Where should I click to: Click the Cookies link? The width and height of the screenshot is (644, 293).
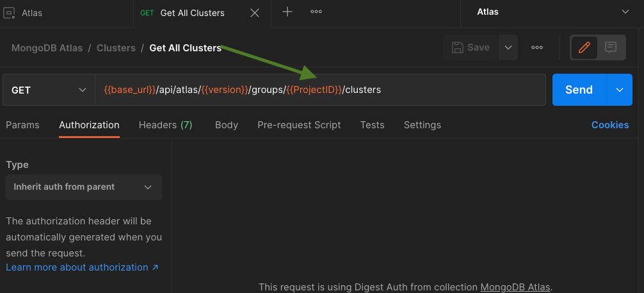click(x=610, y=124)
